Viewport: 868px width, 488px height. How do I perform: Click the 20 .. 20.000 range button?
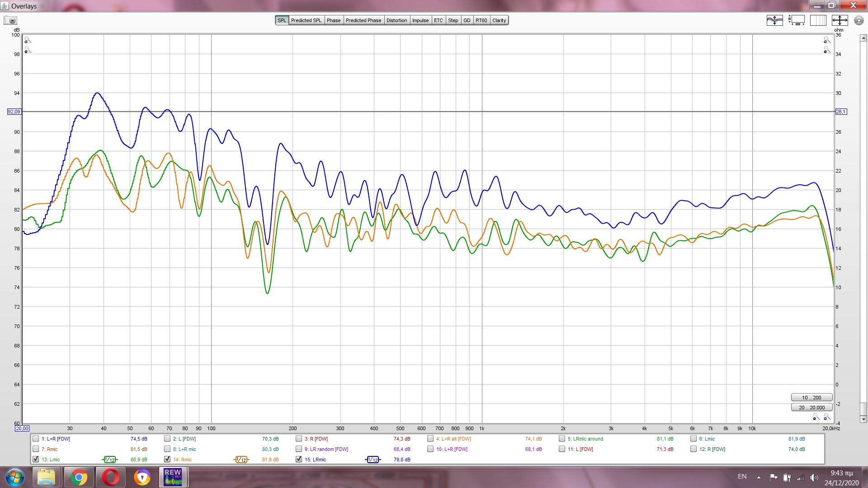pyautogui.click(x=811, y=408)
